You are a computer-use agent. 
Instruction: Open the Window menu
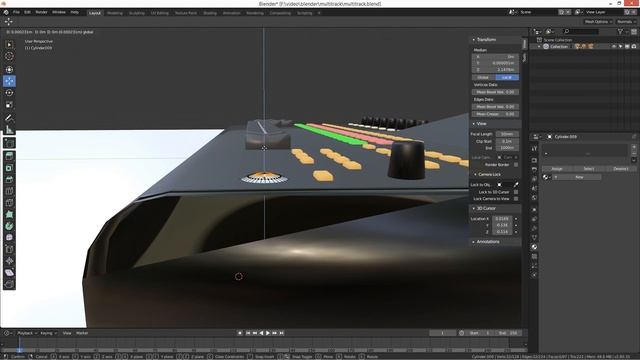(x=59, y=12)
